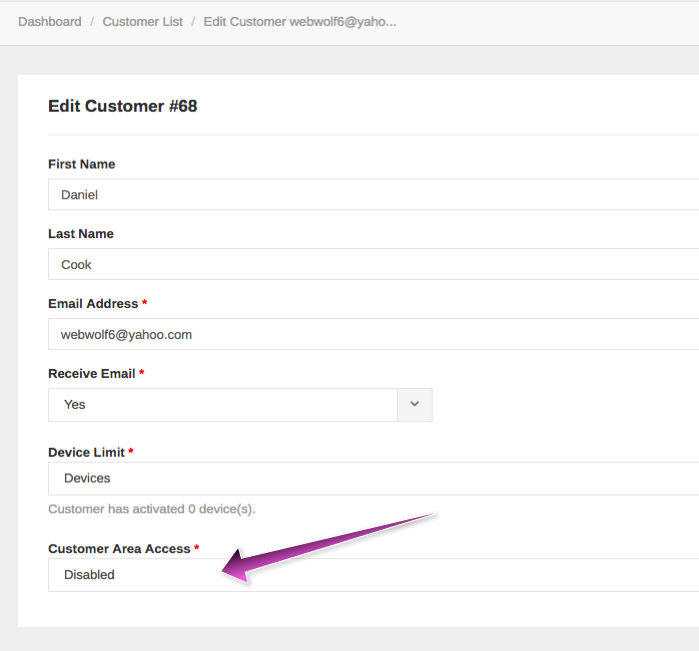Click the activated devices help text
The width and height of the screenshot is (699, 651).
coord(152,509)
